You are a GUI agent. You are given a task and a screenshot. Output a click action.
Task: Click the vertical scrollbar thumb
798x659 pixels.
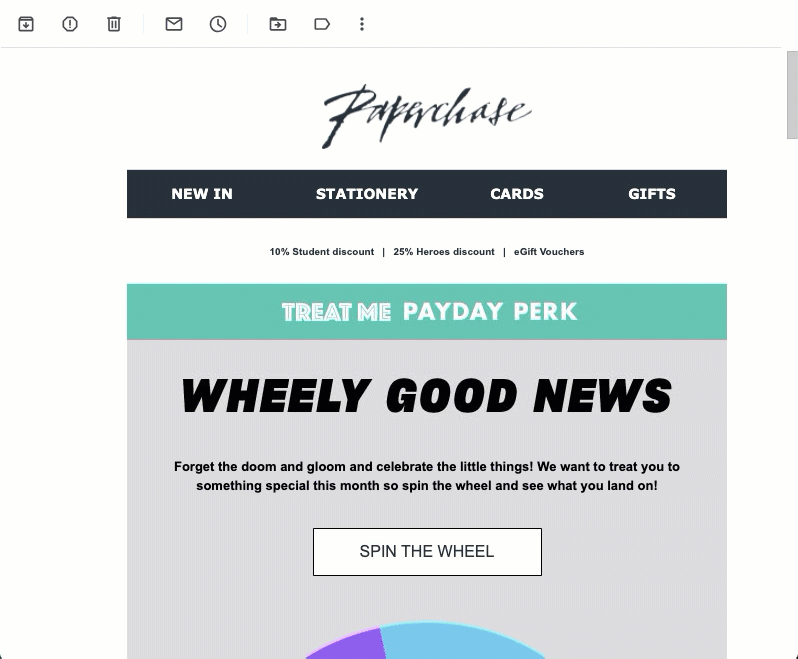[x=792, y=95]
